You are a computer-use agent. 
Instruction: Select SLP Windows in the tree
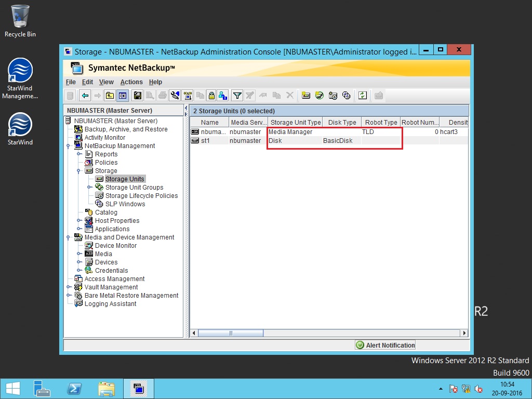[x=125, y=204]
